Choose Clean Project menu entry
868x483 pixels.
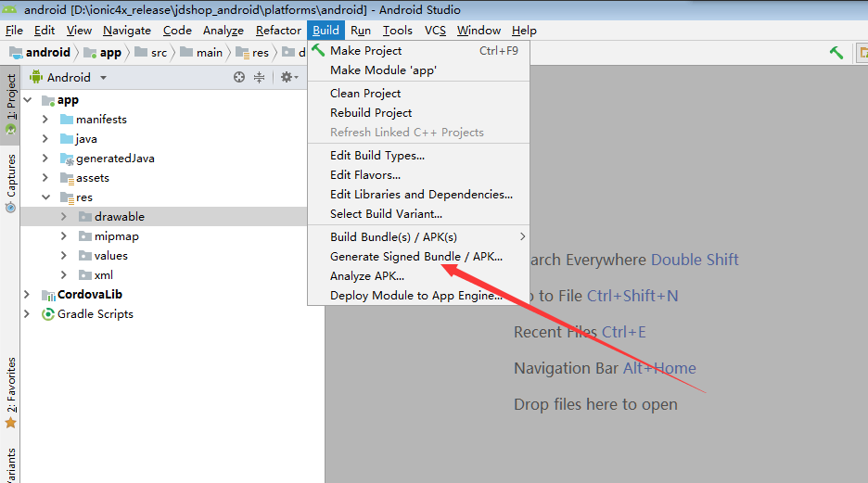point(418,94)
